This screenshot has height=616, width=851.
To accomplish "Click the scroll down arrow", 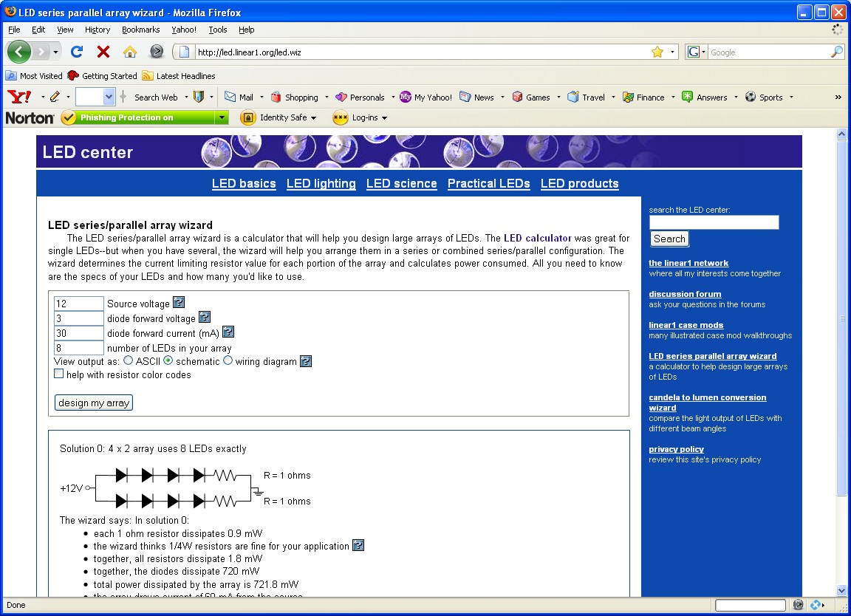I will pyautogui.click(x=841, y=590).
